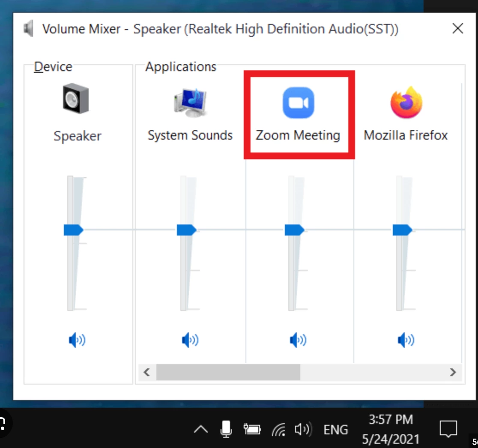The image size is (478, 448).
Task: Mute System Sounds
Action: tap(190, 340)
